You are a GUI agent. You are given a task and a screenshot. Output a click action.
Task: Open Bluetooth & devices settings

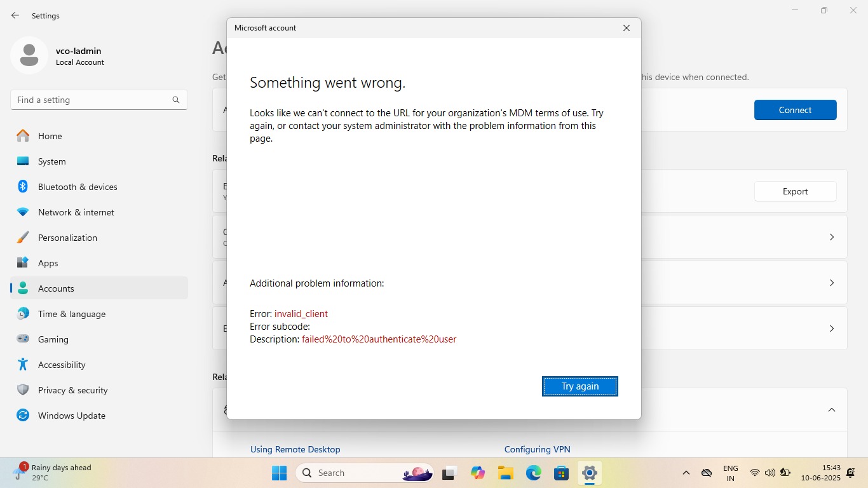99,187
